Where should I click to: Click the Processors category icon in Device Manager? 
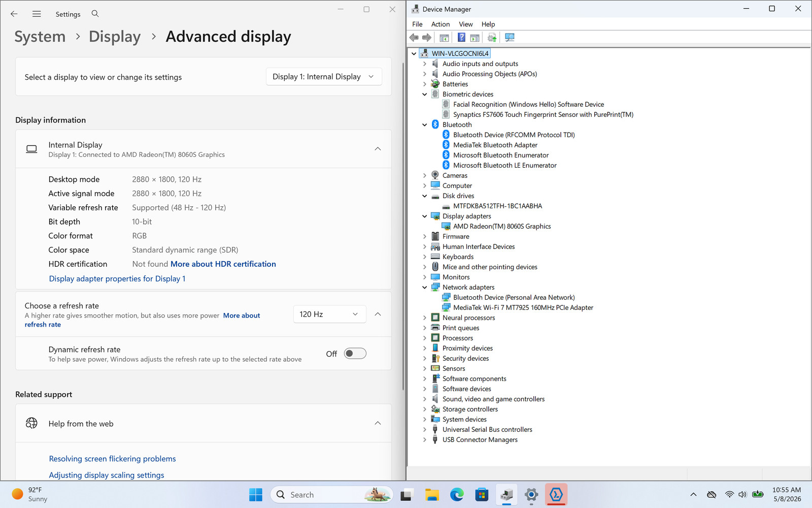tap(435, 338)
